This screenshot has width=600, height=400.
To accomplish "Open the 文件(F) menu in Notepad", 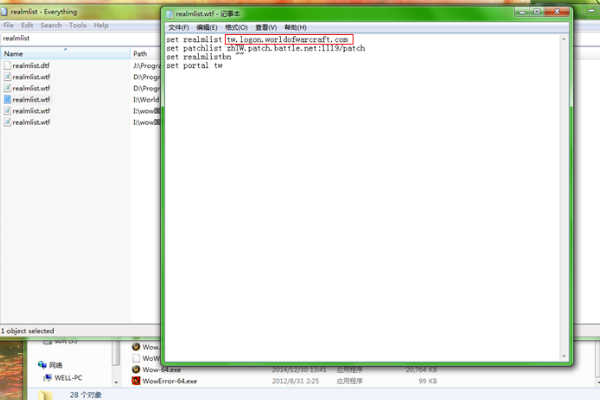I will (178, 27).
